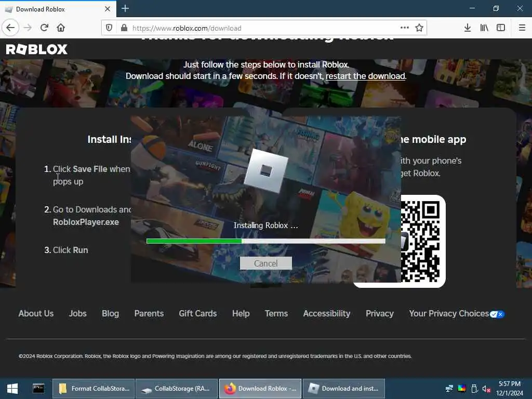This screenshot has height=399, width=532.
Task: Click the privacy choices toggle icon
Action: click(x=497, y=314)
